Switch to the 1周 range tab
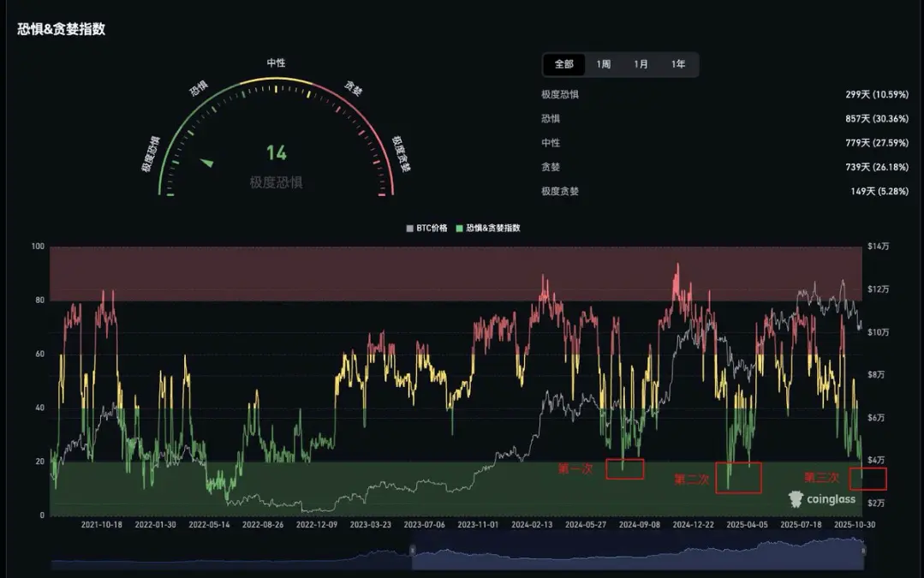Screen dimensions: 924x578 (x=604, y=64)
